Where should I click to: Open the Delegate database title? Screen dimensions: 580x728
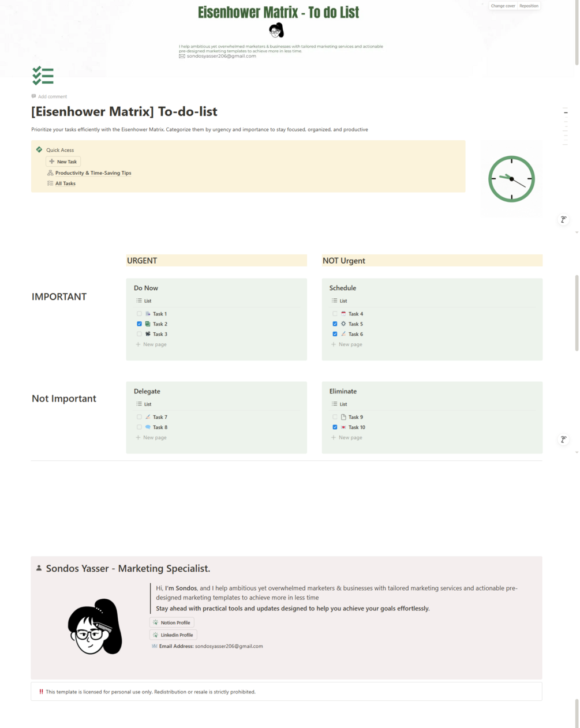(x=147, y=391)
